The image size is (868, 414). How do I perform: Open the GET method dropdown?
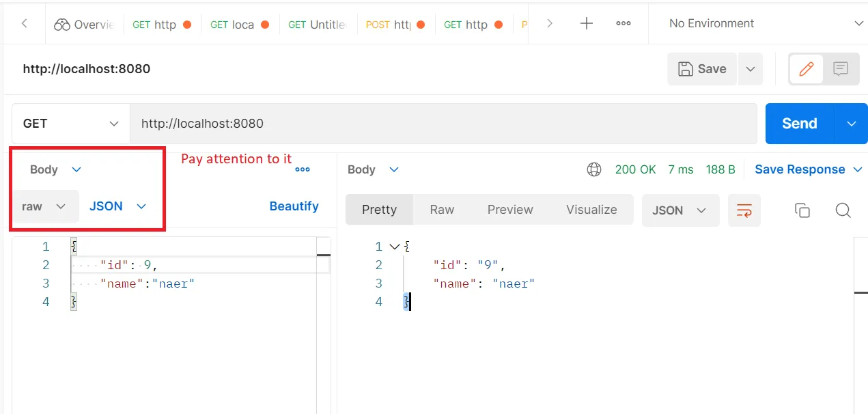[71, 124]
